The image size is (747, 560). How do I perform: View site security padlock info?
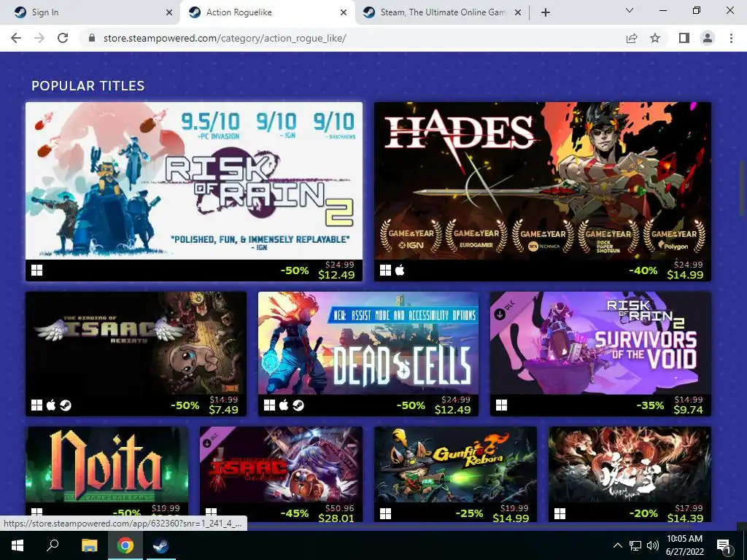tap(92, 38)
